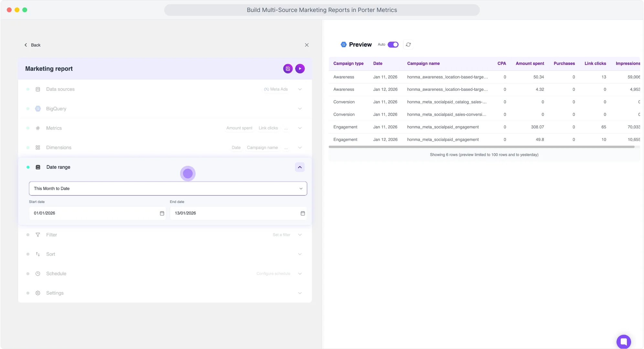Collapse the Date range section
Image resolution: width=644 pixels, height=349 pixels.
pos(299,167)
